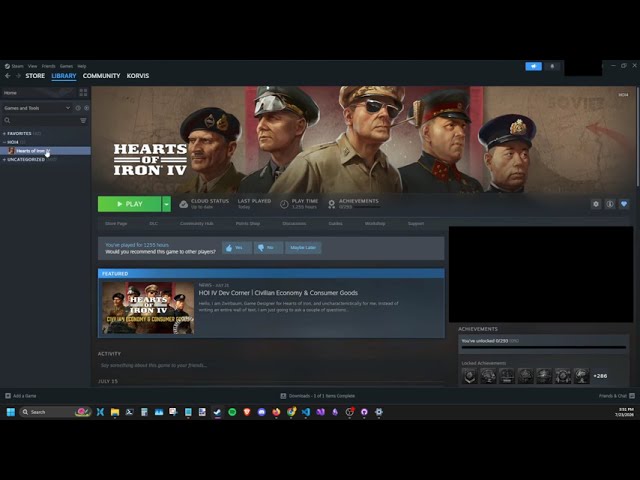Click the Play Time clock icon
The image size is (640, 480).
click(x=284, y=204)
